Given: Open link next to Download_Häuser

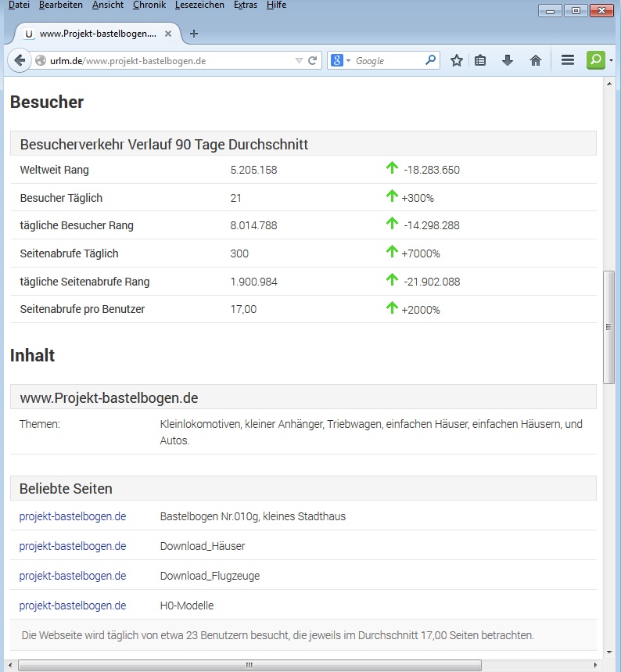Looking at the screenshot, I should 73,546.
